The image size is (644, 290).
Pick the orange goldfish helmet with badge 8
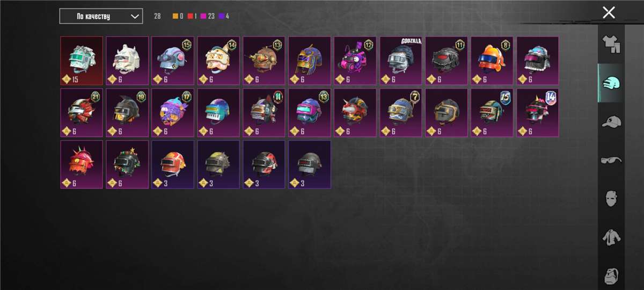(492, 61)
